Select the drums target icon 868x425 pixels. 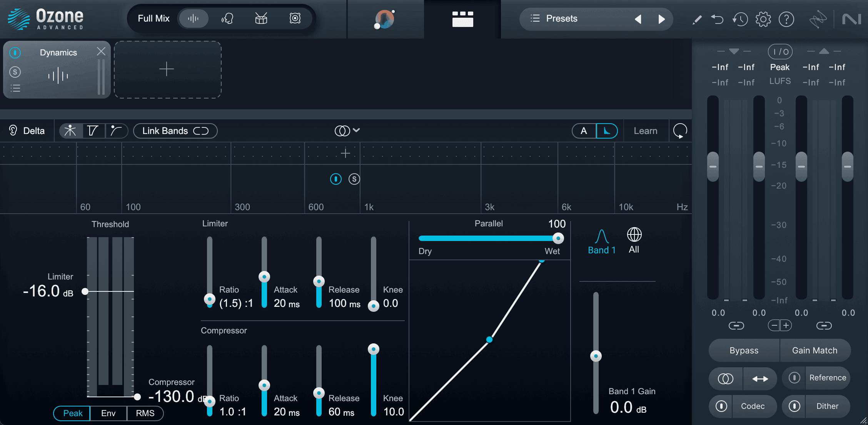(261, 18)
